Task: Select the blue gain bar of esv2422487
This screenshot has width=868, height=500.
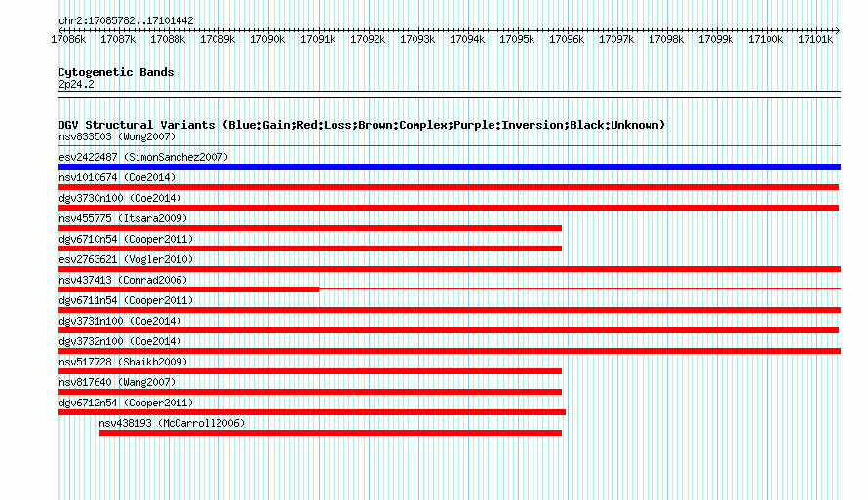Action: [x=449, y=167]
